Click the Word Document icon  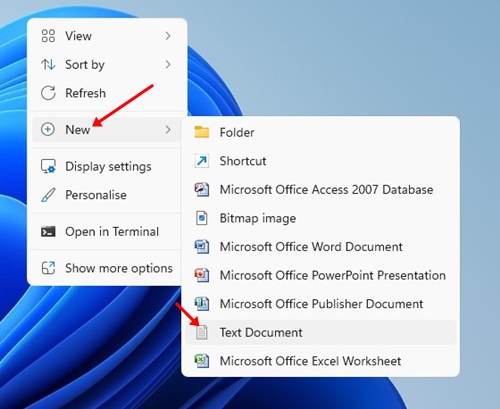coord(202,247)
